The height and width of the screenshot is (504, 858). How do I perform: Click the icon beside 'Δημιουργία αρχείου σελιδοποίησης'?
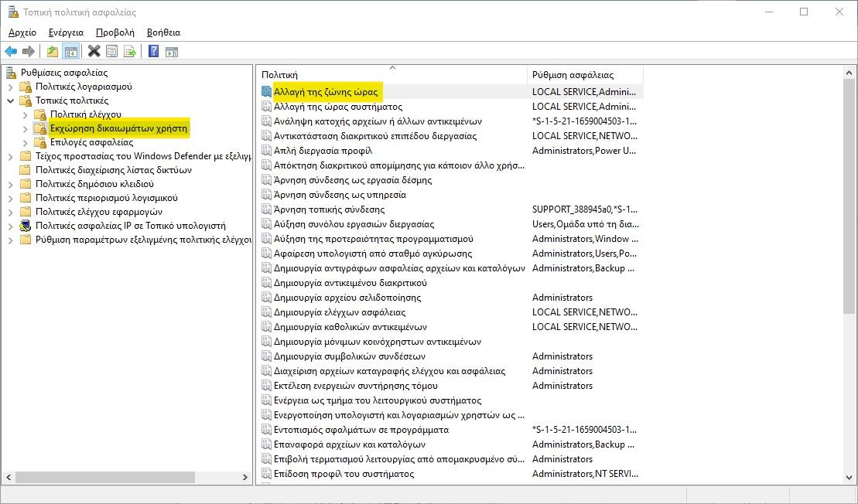266,298
